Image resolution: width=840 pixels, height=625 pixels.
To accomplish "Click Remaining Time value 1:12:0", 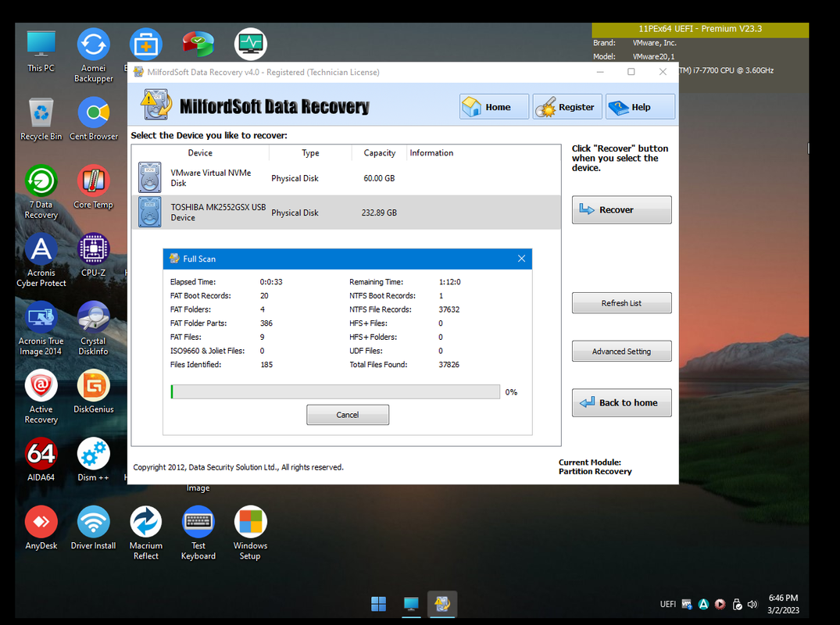I will [x=449, y=282].
